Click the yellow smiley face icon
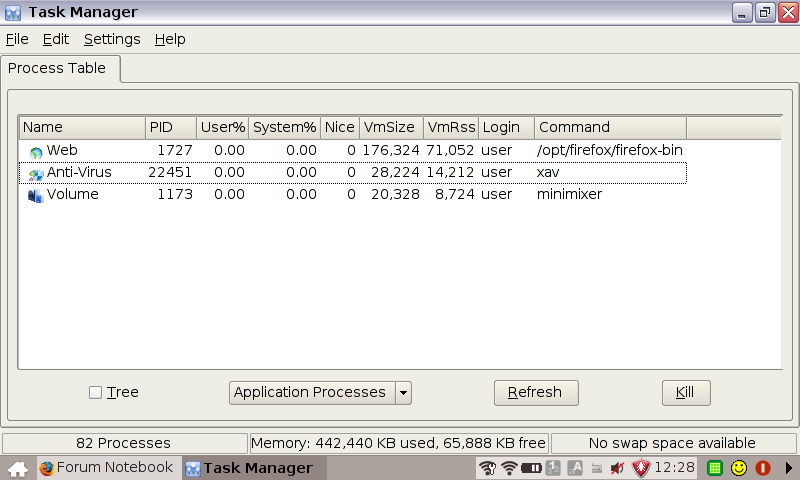This screenshot has width=800, height=480. coord(739,468)
